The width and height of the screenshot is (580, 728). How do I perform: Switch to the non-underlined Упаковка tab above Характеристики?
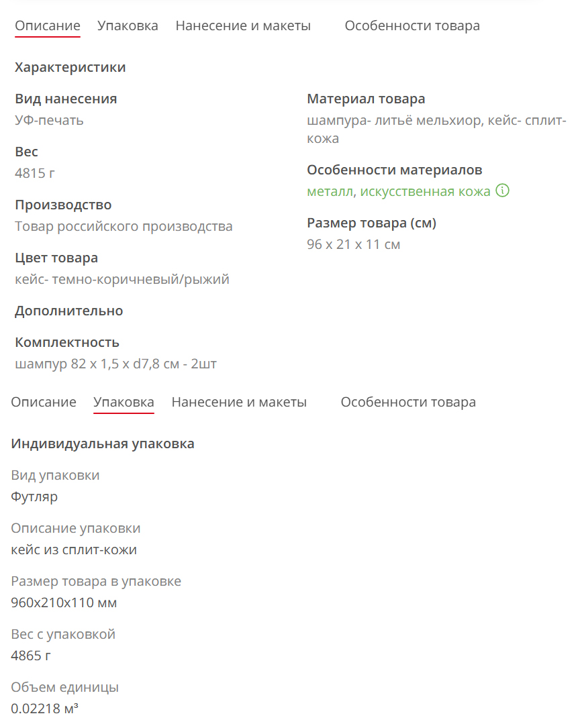(x=128, y=26)
